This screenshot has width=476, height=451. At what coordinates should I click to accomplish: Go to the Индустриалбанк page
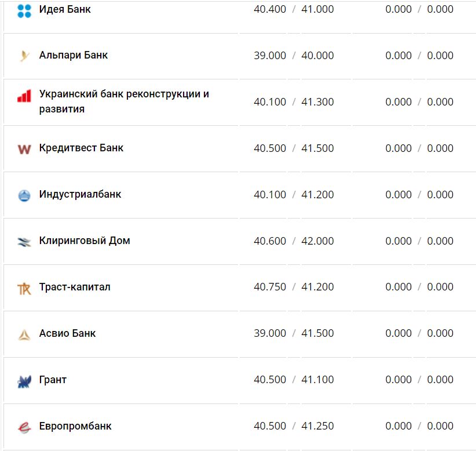tap(80, 194)
